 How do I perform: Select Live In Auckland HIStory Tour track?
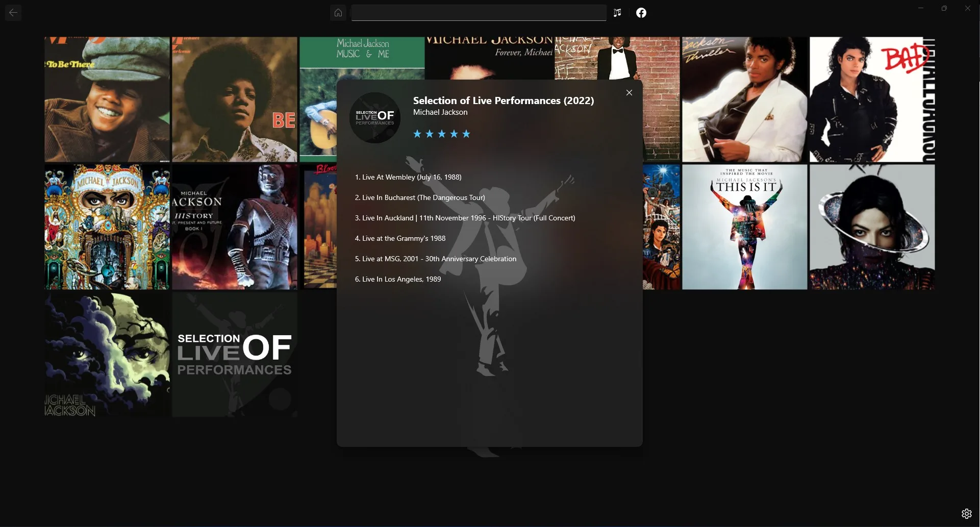click(x=465, y=218)
